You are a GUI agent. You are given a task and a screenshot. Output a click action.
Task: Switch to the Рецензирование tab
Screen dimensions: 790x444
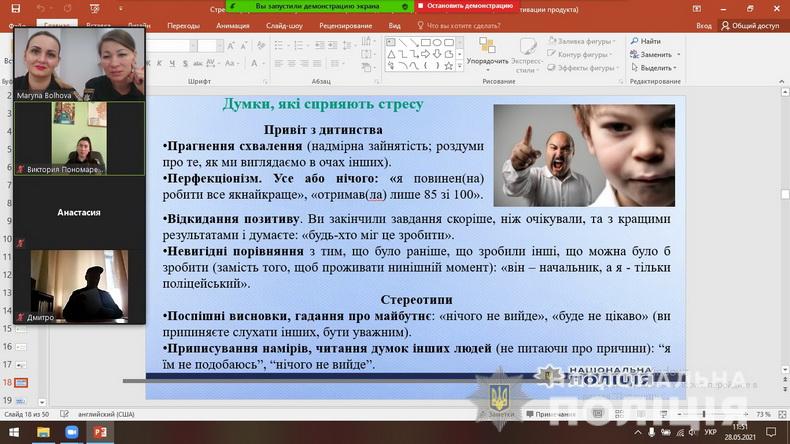tap(346, 26)
